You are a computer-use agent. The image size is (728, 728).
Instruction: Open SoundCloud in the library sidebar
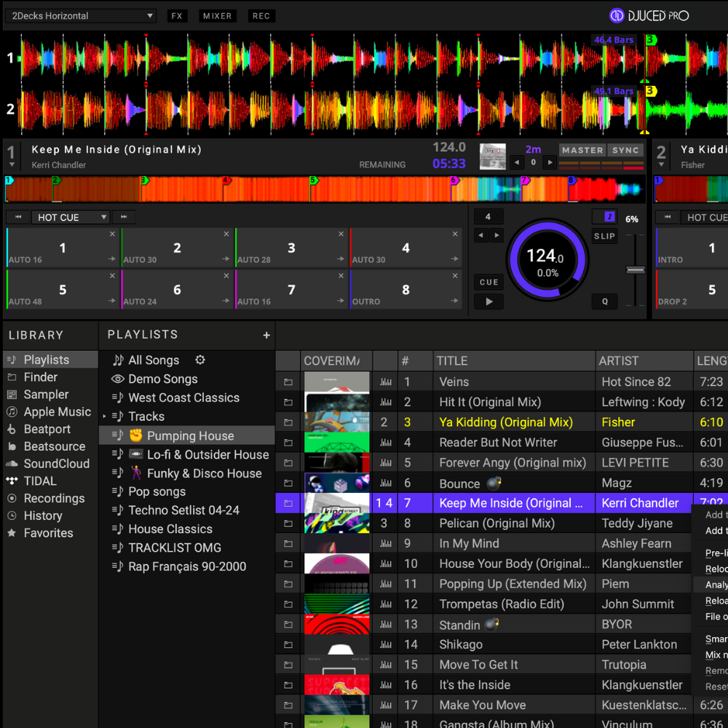pyautogui.click(x=56, y=464)
